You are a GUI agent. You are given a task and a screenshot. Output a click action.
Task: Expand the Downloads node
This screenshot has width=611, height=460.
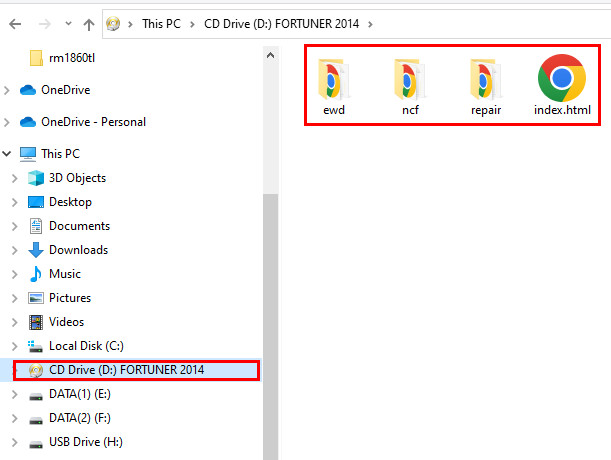[15, 250]
